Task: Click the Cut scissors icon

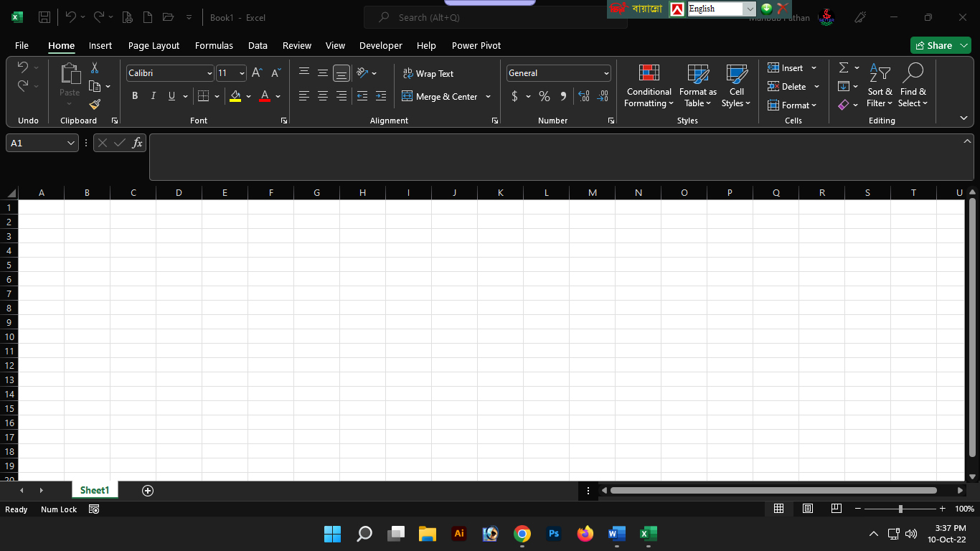Action: click(95, 68)
